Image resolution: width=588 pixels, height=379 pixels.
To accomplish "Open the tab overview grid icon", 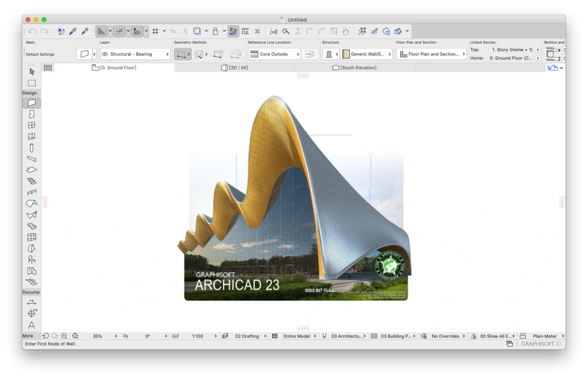I will tap(48, 68).
